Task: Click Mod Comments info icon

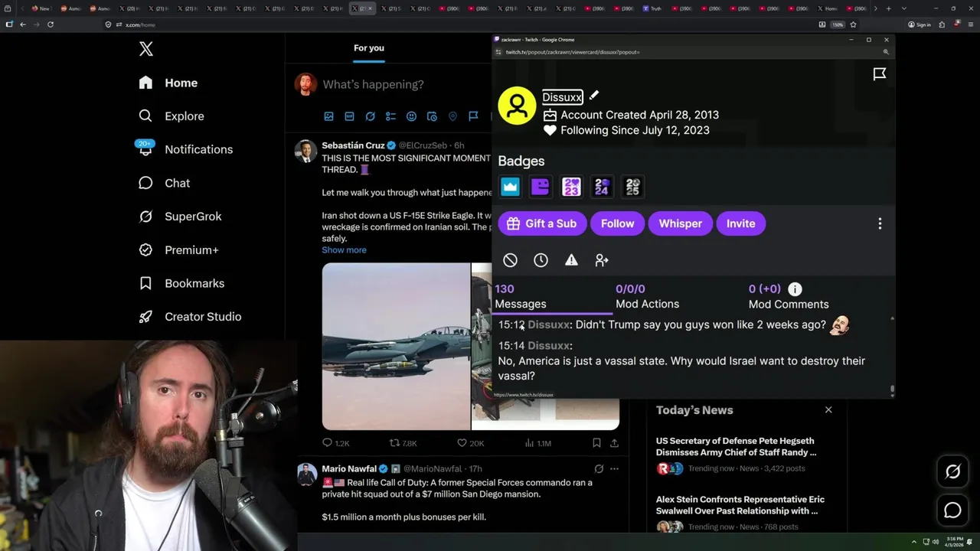Action: point(795,289)
